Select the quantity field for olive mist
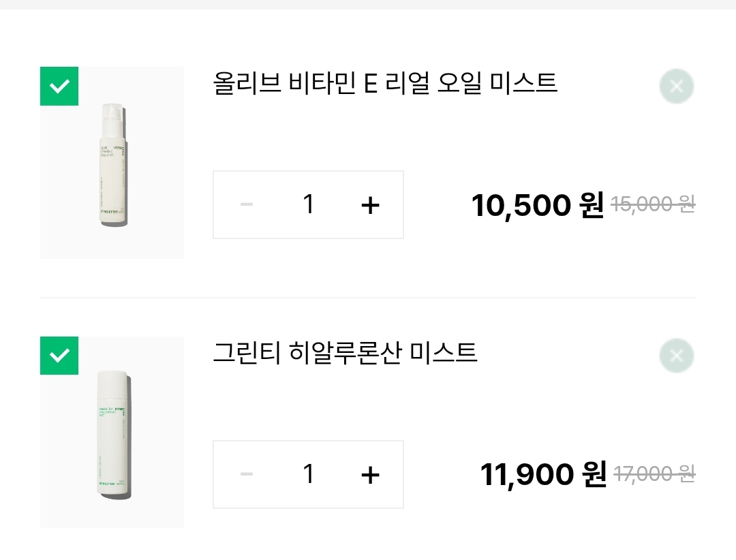 click(x=308, y=204)
